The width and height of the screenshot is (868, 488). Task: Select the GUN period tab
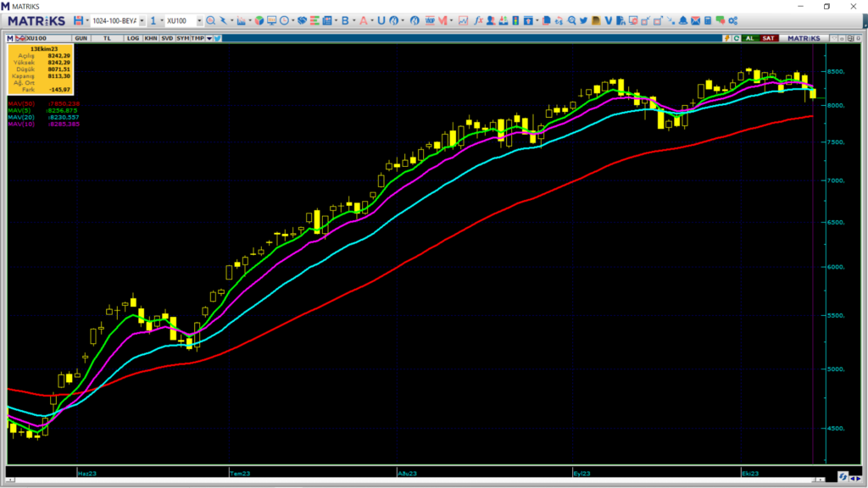coord(81,38)
